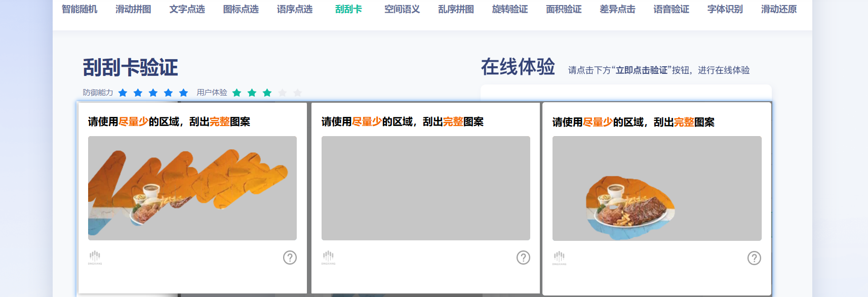Open help icon in third scratch card
This screenshot has height=297, width=868.
tap(754, 258)
